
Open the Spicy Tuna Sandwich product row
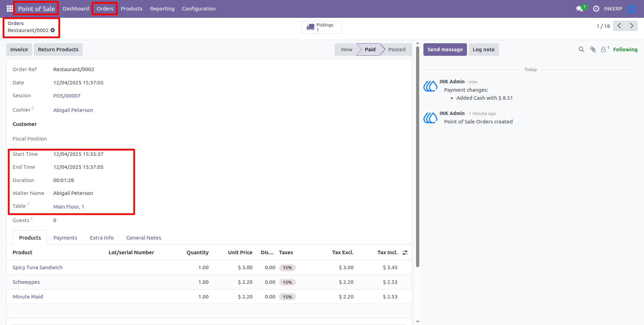(x=209, y=267)
